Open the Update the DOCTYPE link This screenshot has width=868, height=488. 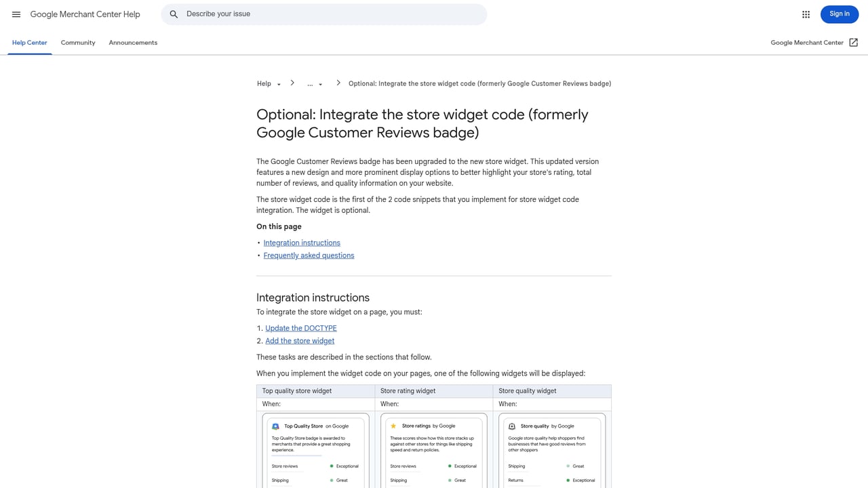point(300,327)
